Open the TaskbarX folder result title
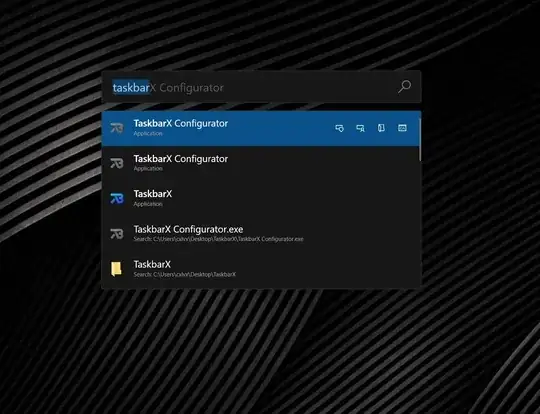540x414 pixels. pos(152,265)
